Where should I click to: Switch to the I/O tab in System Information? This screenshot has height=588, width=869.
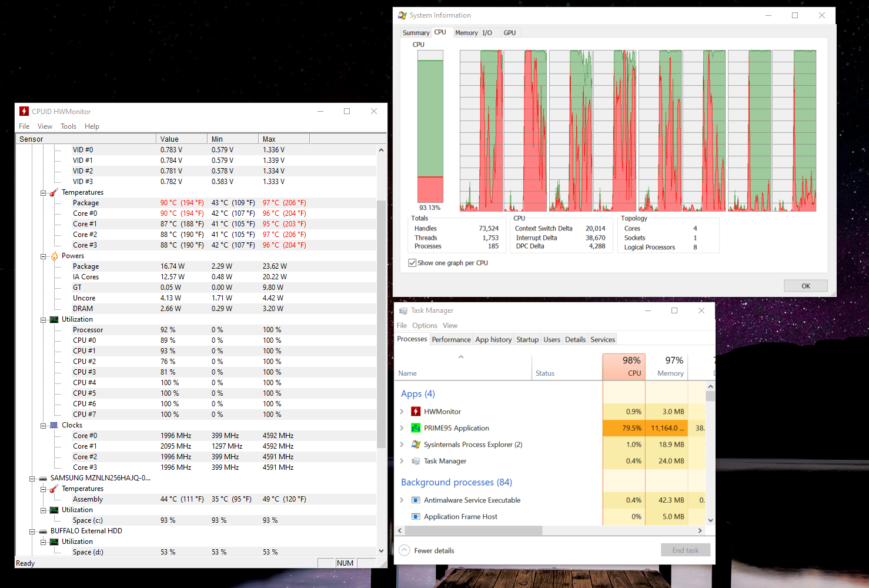pyautogui.click(x=487, y=33)
